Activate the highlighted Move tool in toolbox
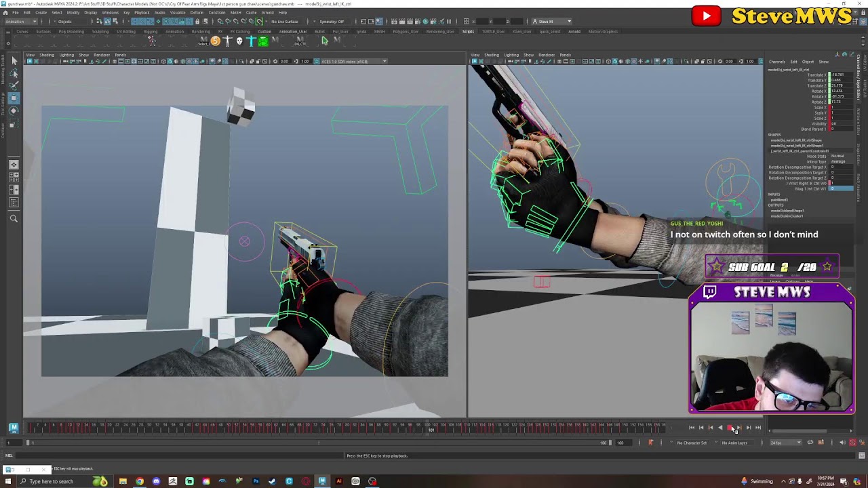The height and width of the screenshot is (488, 868). 14,98
